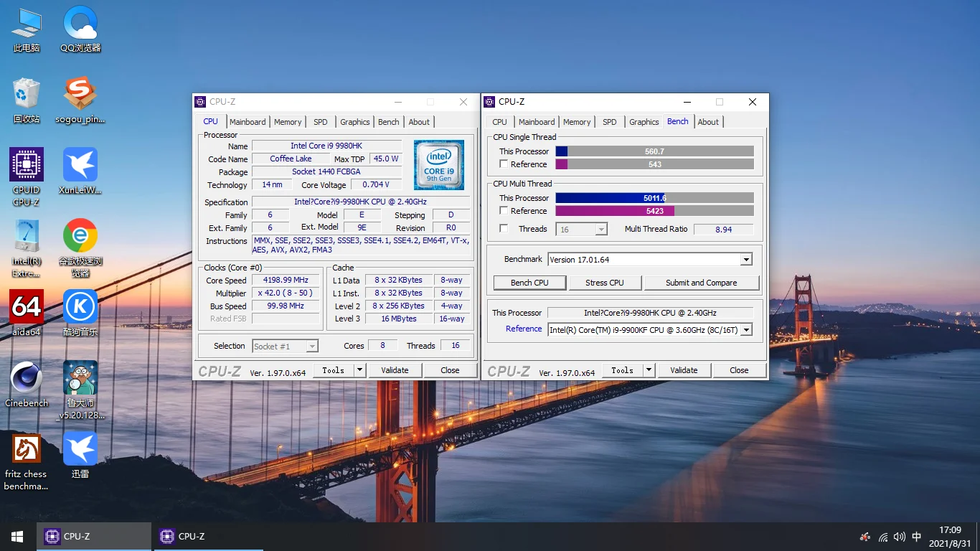Click the Stress CPU button

[605, 283]
